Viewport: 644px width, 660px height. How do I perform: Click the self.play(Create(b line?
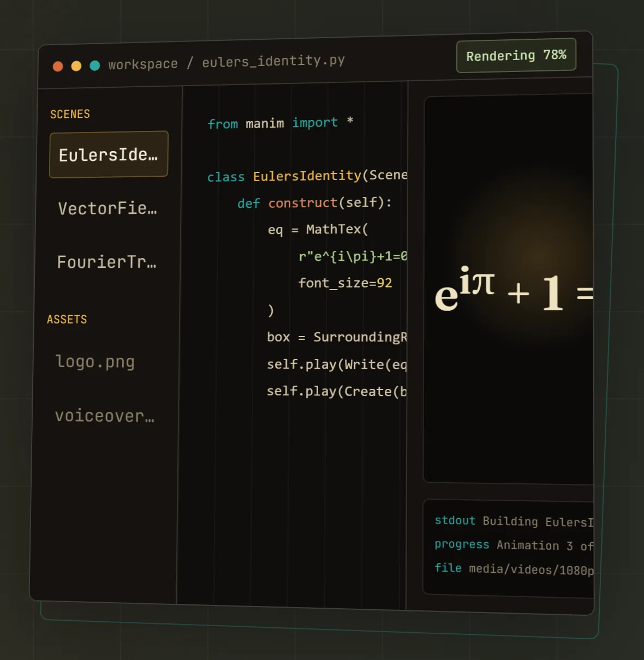(337, 392)
